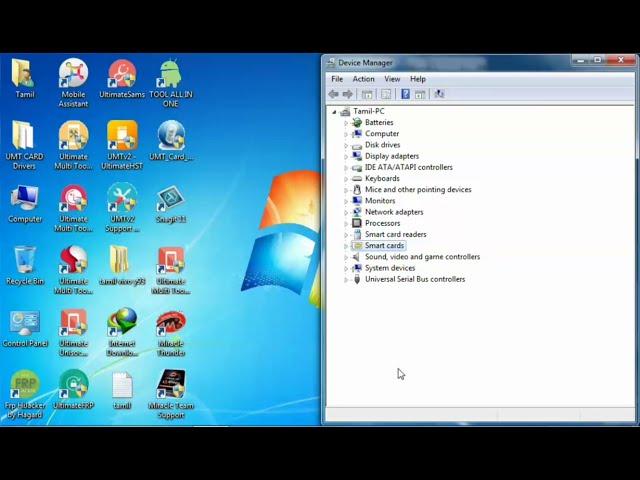Expand the Disk drives category
The height and width of the screenshot is (480, 640).
346,145
